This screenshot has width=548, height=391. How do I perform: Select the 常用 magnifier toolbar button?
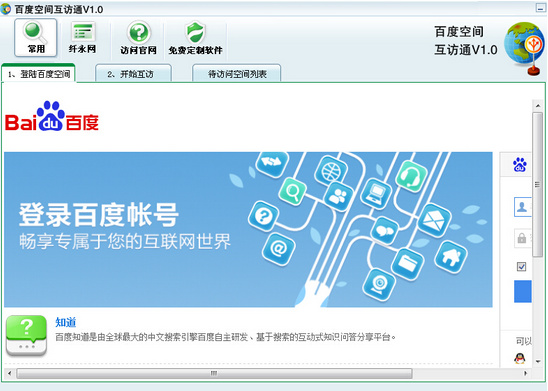(36, 38)
